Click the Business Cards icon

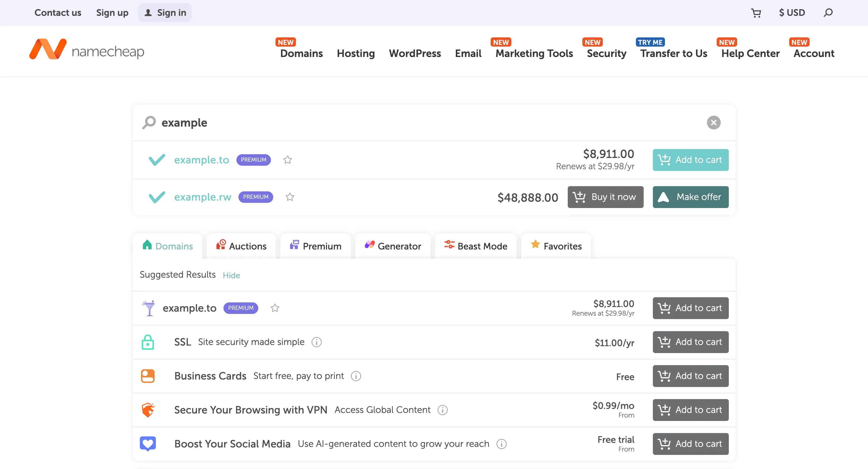[x=148, y=376]
